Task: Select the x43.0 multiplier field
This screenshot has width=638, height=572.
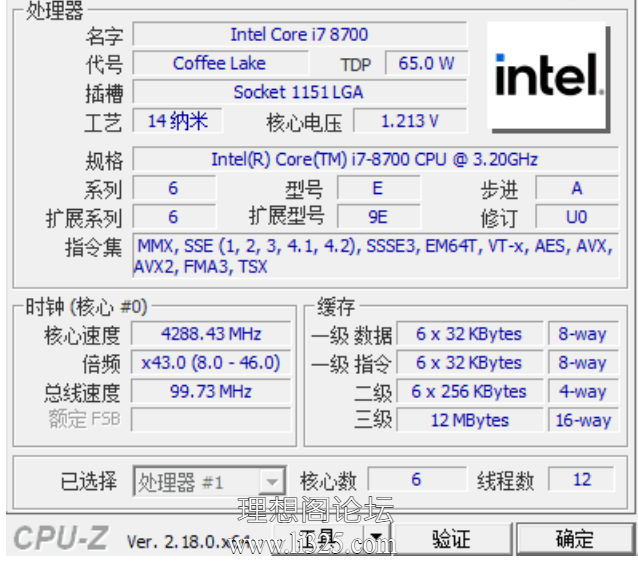Action: [x=211, y=363]
